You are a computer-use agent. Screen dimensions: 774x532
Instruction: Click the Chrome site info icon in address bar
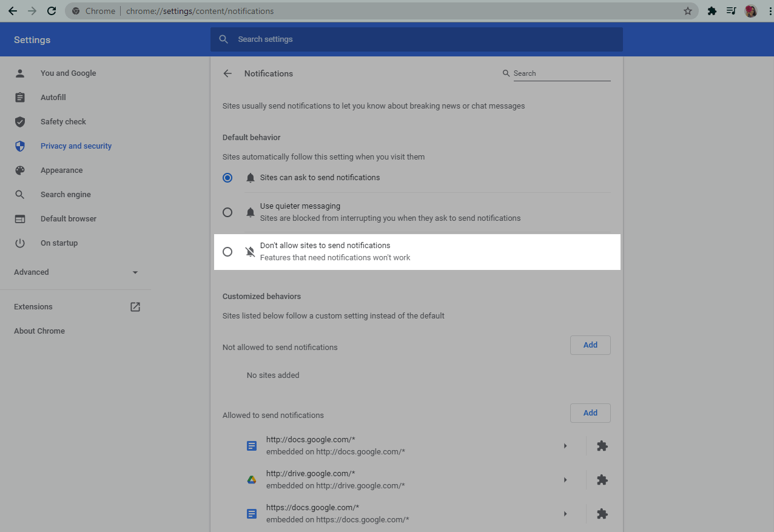coord(76,11)
